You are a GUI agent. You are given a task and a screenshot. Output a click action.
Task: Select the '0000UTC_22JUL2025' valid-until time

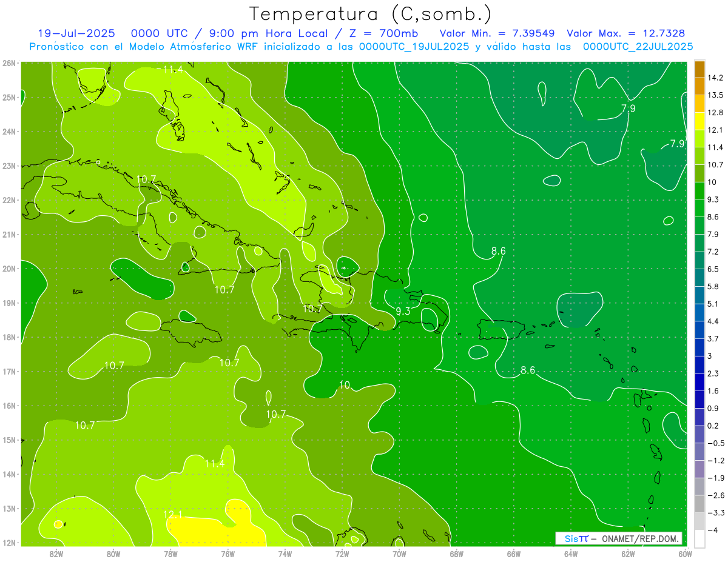point(638,47)
